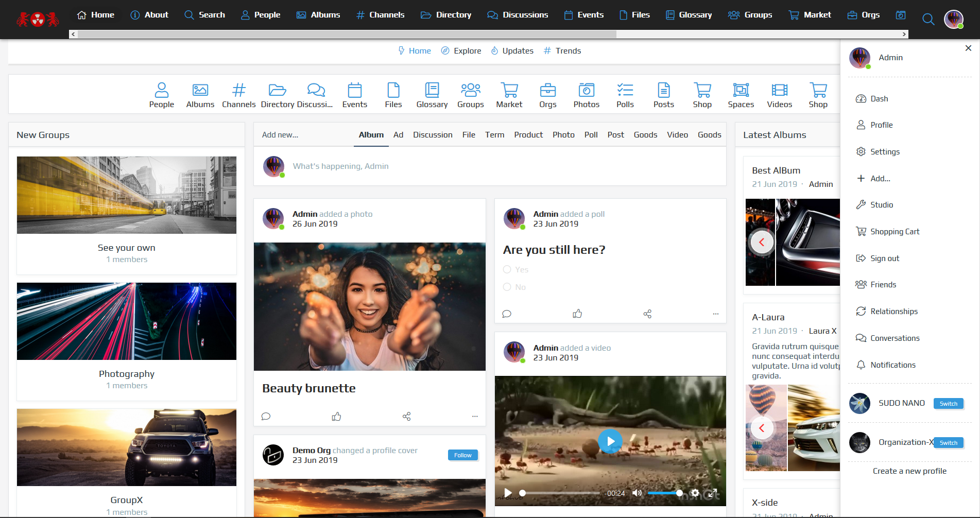This screenshot has height=518, width=980.
Task: Open video settings gear icon
Action: (x=695, y=493)
